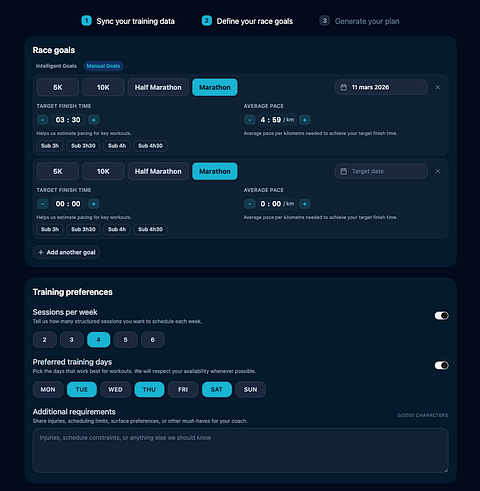Increase the 4:59 average pace with plus

[305, 120]
